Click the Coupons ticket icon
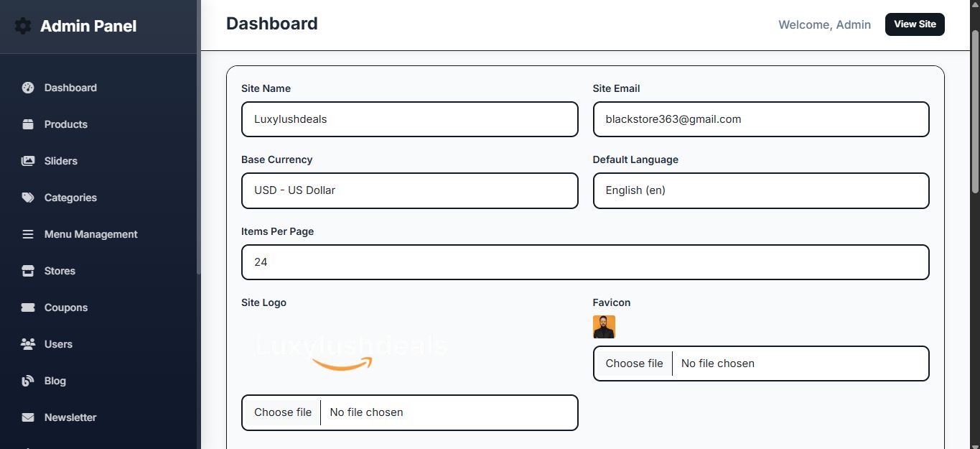This screenshot has height=449, width=980. point(28,307)
